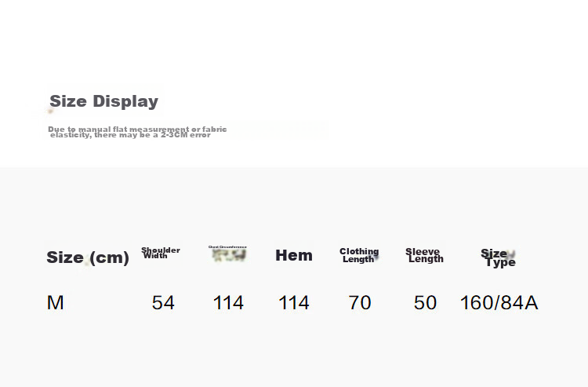Select the 114 value under Chest Circumference

228,302
